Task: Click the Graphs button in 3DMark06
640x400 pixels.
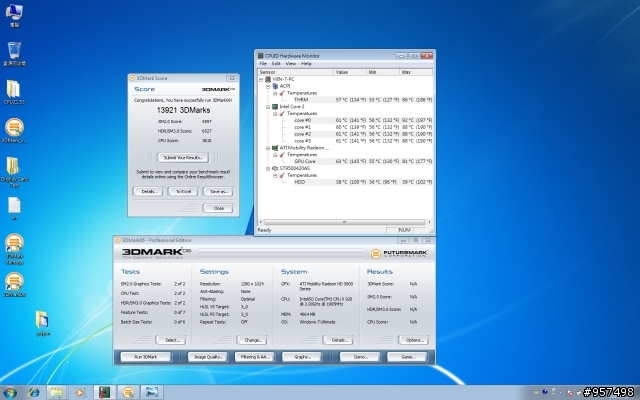Action: 302,357
